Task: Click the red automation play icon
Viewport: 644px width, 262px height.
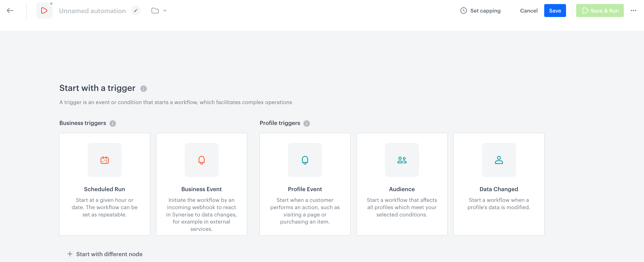Action: [44, 11]
